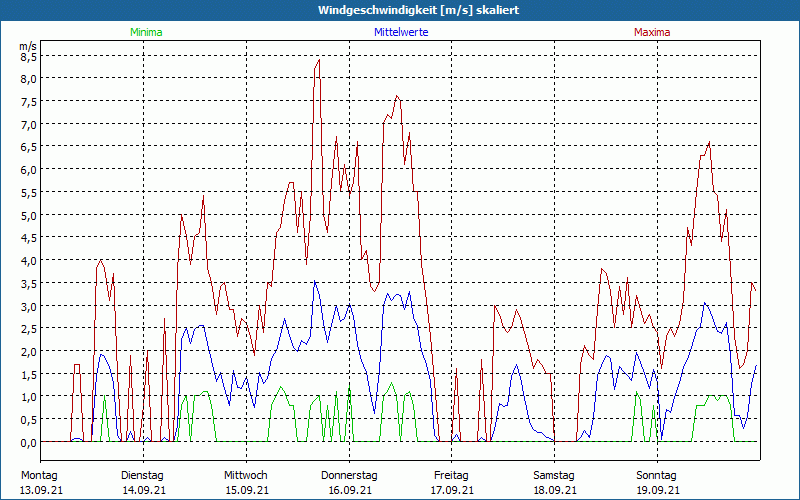Click the date 14.09.21
Viewport: 800px width, 500px height.
(144, 490)
